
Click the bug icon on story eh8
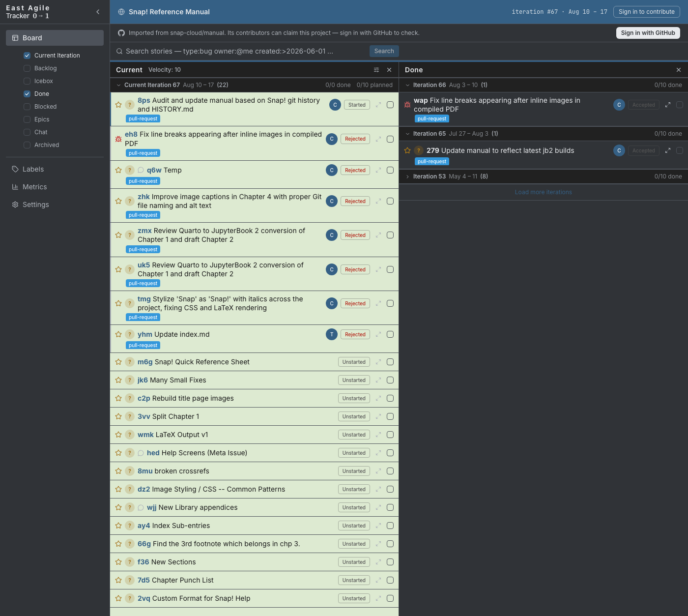118,139
